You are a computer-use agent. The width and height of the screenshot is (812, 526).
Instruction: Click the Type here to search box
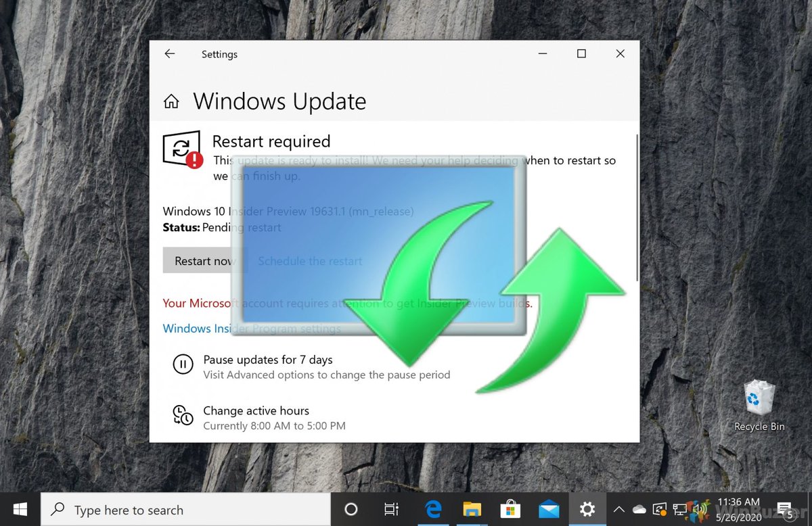click(x=185, y=510)
